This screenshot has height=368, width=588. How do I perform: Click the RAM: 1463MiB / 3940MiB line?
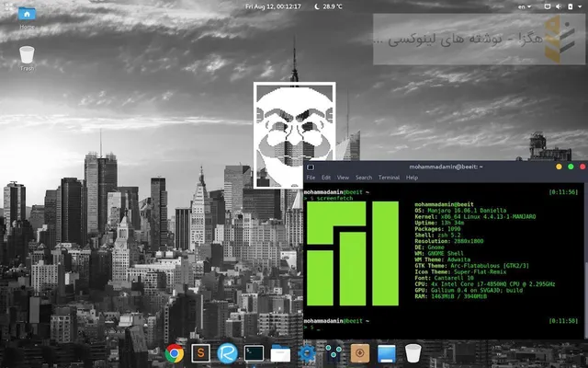click(x=451, y=296)
